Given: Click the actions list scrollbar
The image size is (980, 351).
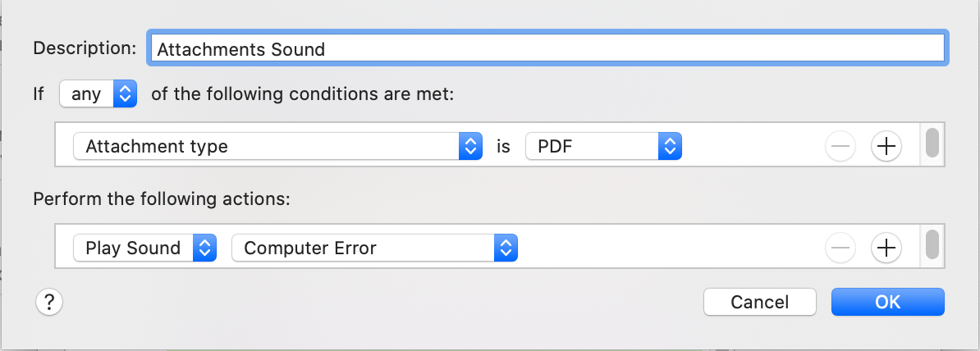Looking at the screenshot, I should (x=932, y=244).
